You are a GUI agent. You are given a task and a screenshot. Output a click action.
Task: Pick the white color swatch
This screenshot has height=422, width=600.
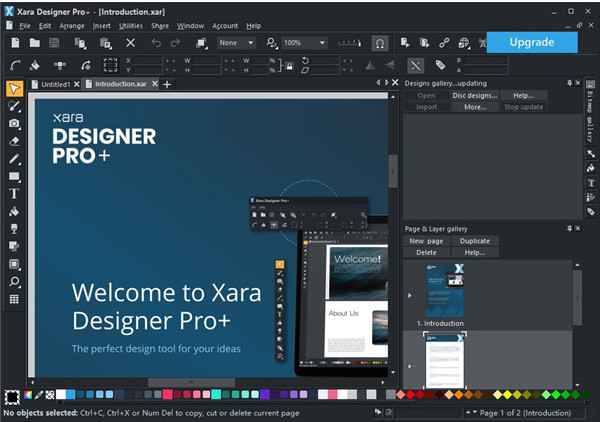click(x=61, y=395)
